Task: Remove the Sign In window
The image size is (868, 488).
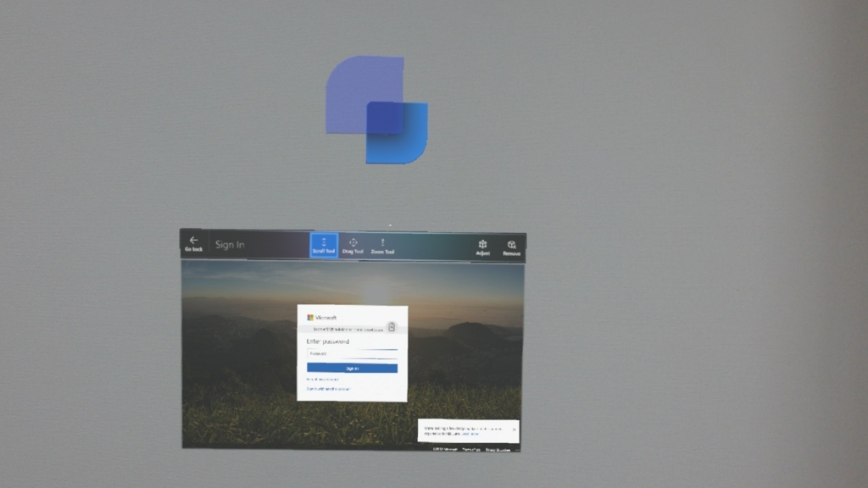Action: [511, 248]
